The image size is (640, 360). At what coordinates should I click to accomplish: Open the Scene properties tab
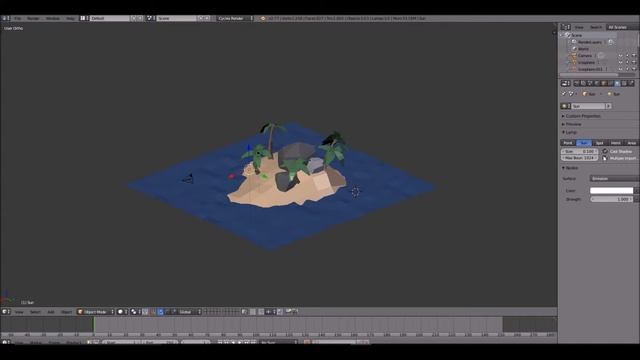590,83
